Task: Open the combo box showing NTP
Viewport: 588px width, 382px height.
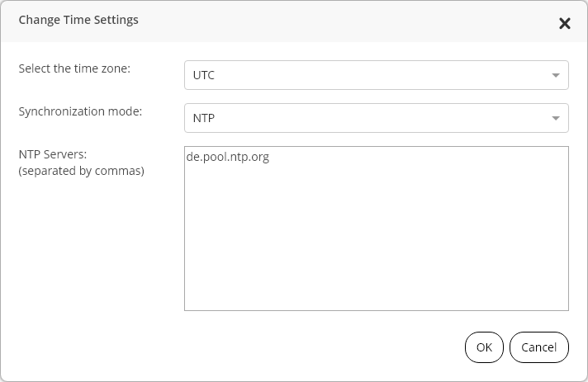Action: click(377, 118)
